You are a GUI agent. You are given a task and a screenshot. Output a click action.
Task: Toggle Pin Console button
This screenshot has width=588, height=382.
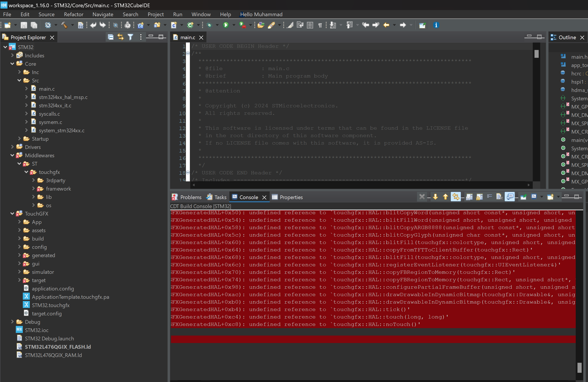523,197
